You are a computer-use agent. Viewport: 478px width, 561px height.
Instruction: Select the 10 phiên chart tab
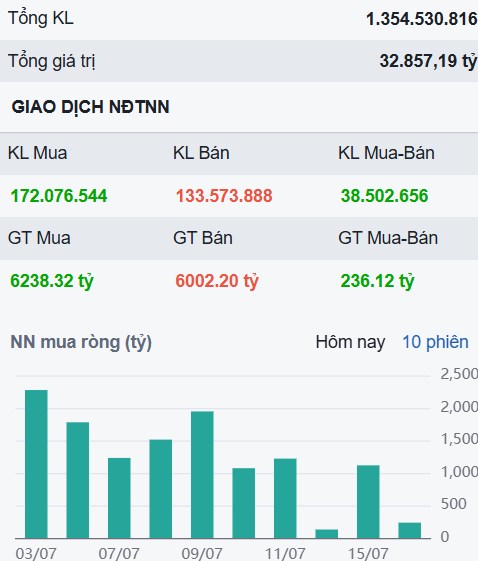435,342
